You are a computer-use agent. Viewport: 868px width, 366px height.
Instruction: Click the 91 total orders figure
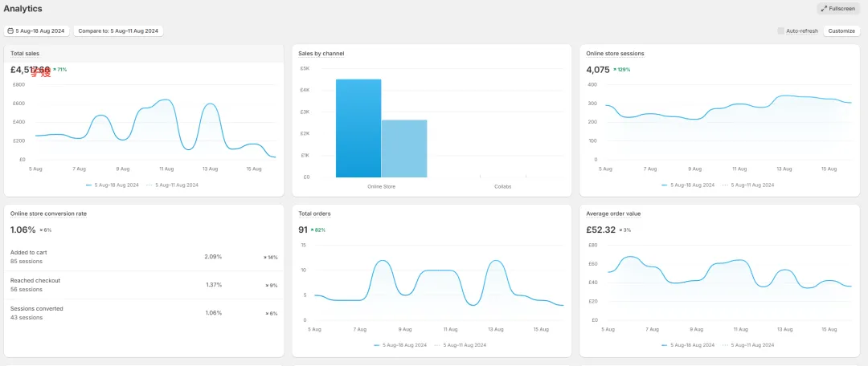303,230
